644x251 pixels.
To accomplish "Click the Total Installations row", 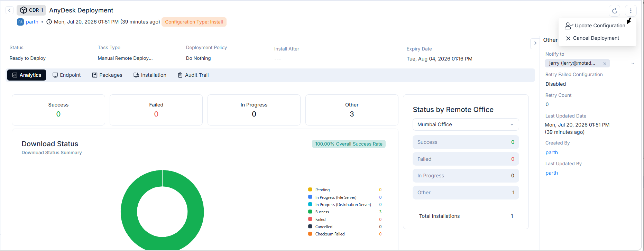I will point(466,216).
